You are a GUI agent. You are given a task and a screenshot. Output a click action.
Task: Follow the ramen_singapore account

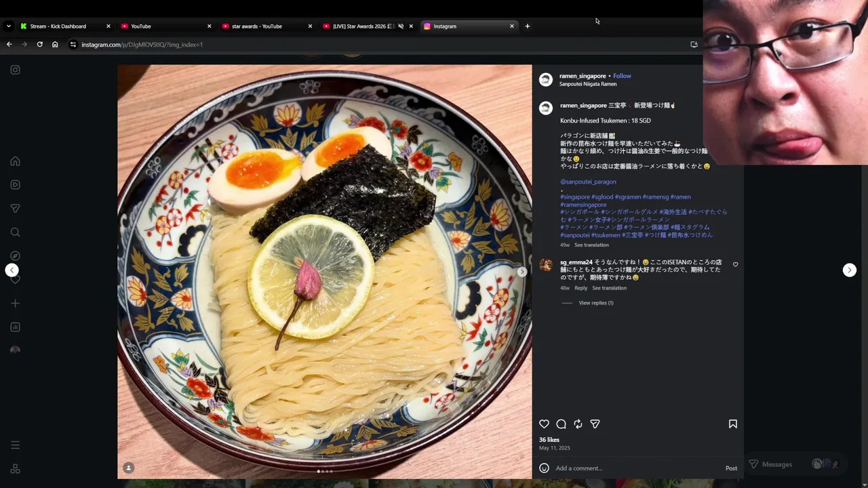622,76
